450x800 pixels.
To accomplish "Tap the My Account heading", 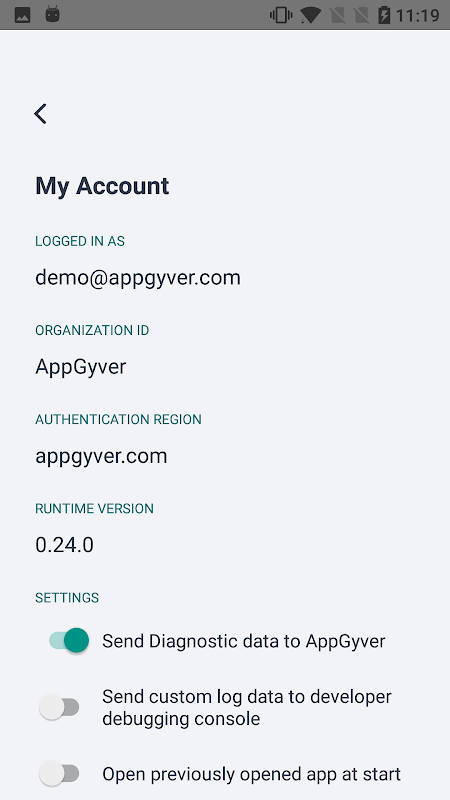I will 102,186.
